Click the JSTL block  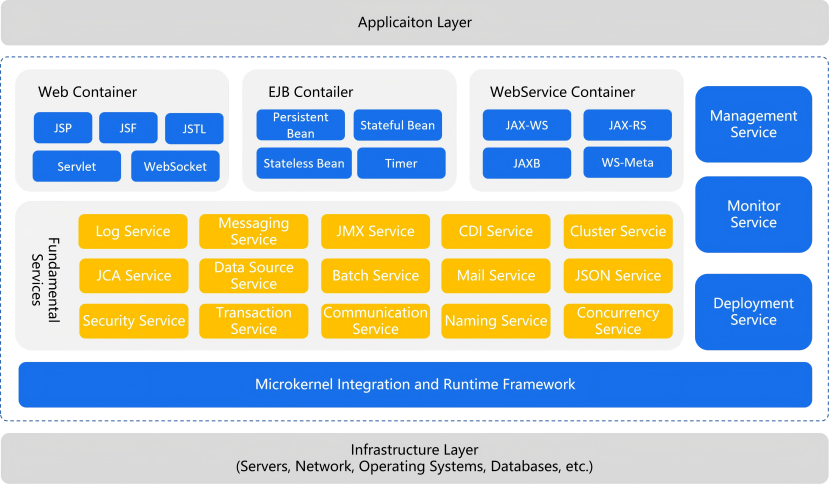[x=194, y=129]
